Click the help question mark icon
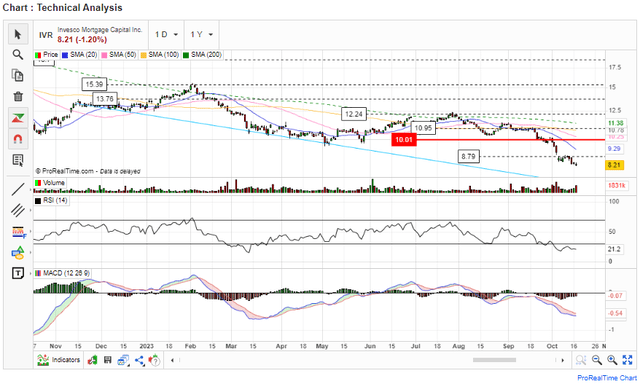 point(154,360)
